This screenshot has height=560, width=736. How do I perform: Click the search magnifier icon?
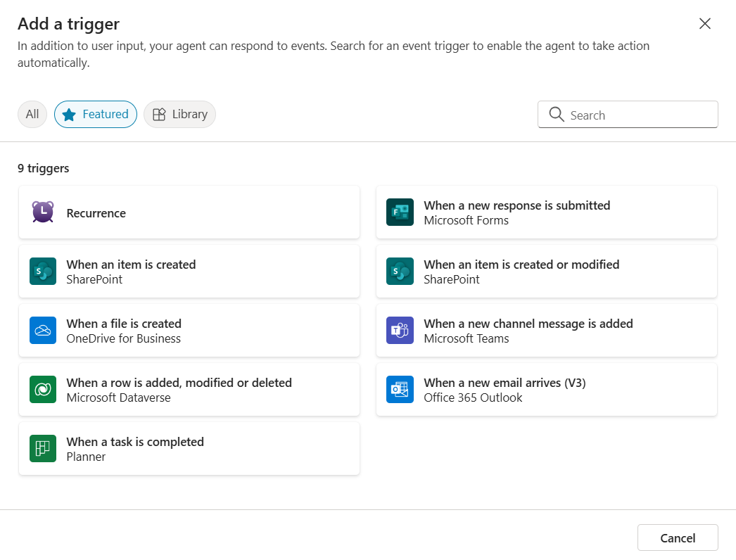557,114
